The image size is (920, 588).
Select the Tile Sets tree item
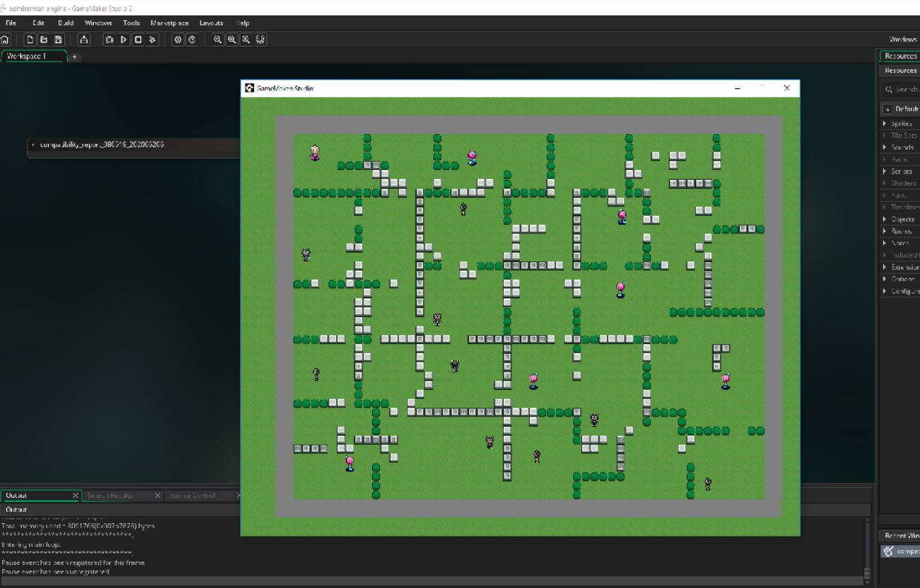pos(902,135)
